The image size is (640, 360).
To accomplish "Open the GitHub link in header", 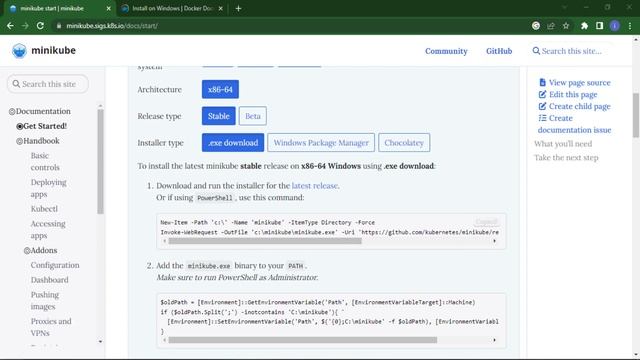I will [499, 51].
